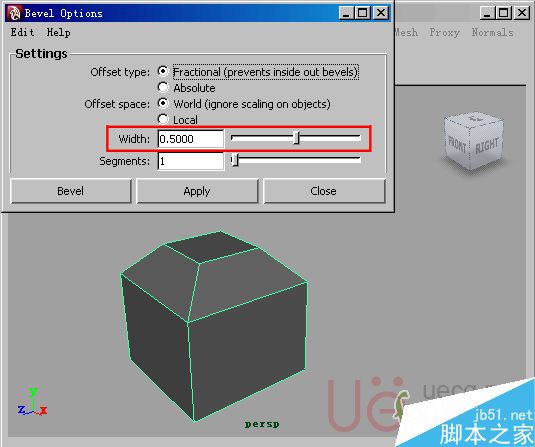Click the RIGHT face of the ViewCube

(486, 145)
